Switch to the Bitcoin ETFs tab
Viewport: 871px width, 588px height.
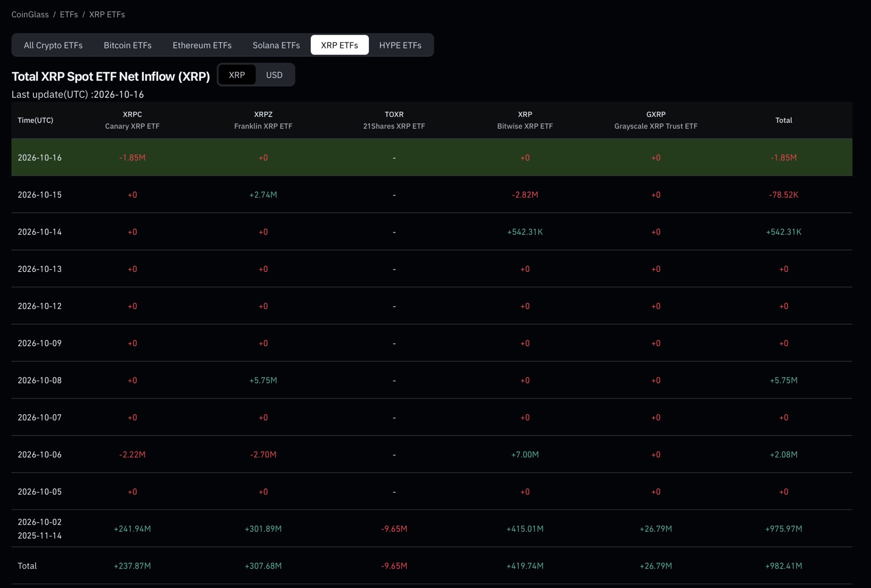coord(128,45)
